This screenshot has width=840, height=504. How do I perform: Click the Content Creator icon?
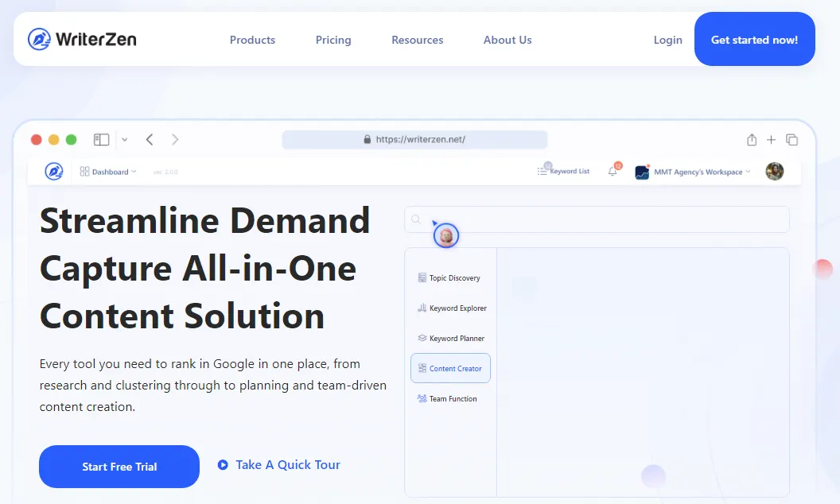pyautogui.click(x=422, y=369)
